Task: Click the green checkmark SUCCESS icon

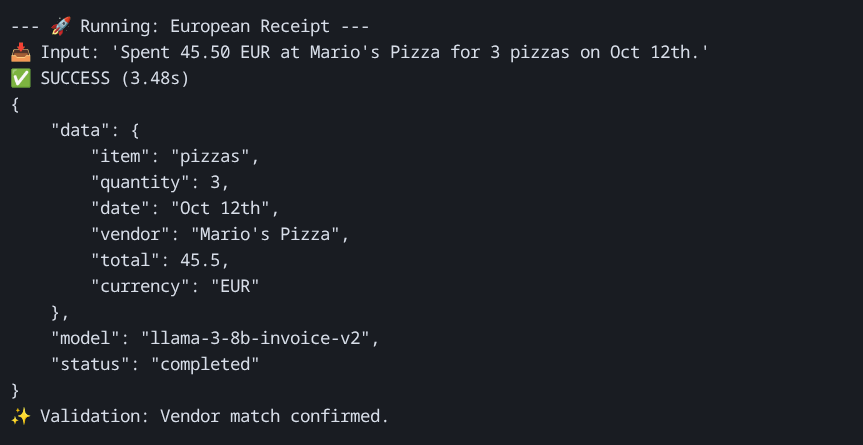Action: tap(20, 77)
